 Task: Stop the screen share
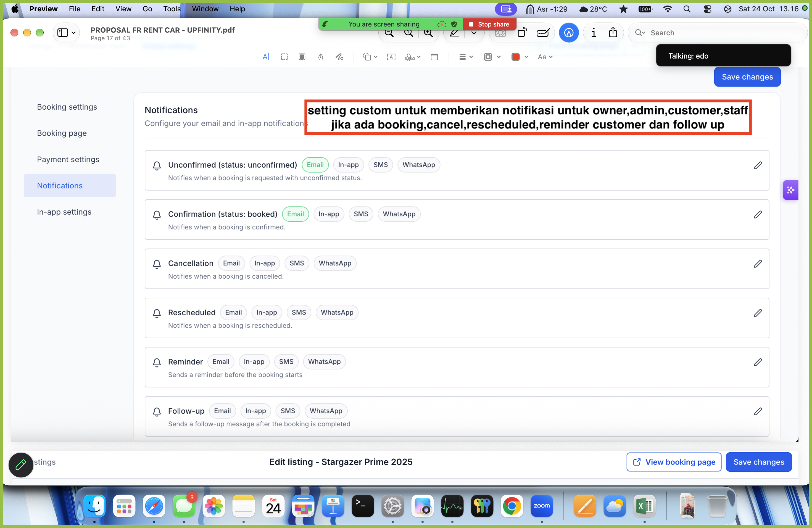(489, 24)
